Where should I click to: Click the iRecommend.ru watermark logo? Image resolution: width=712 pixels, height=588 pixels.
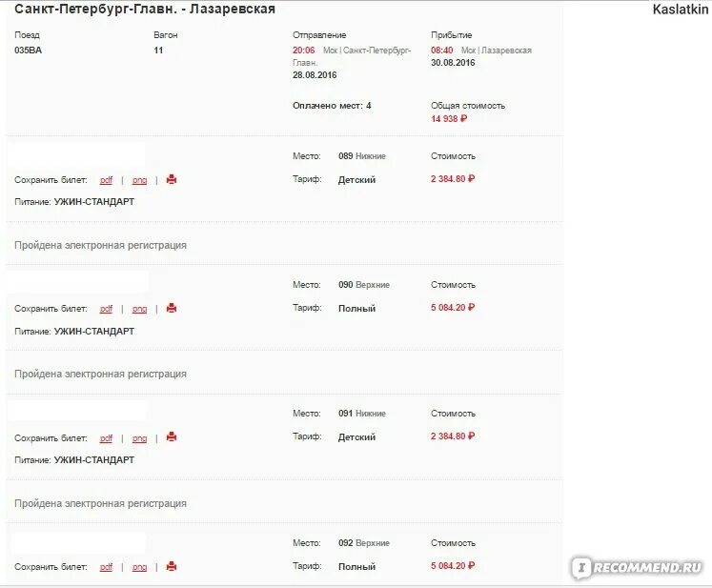coord(637,567)
